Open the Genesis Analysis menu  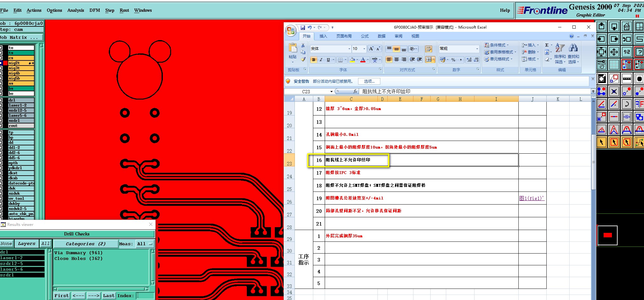tap(76, 10)
